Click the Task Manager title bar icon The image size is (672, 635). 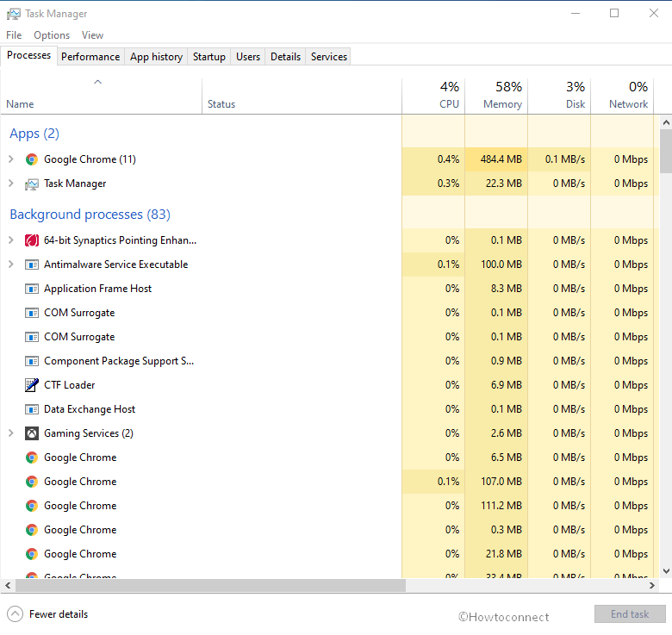pos(13,14)
